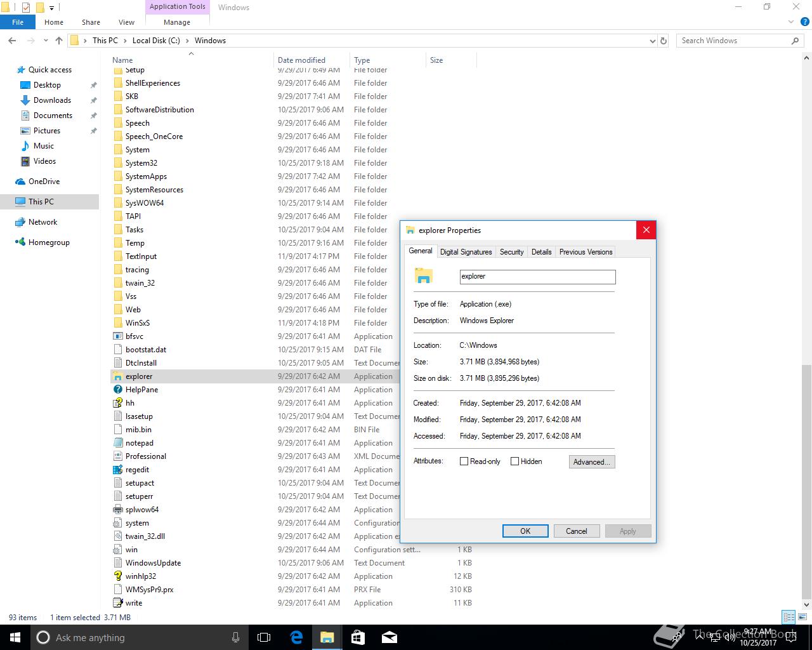Click the Search Windows box

[740, 41]
